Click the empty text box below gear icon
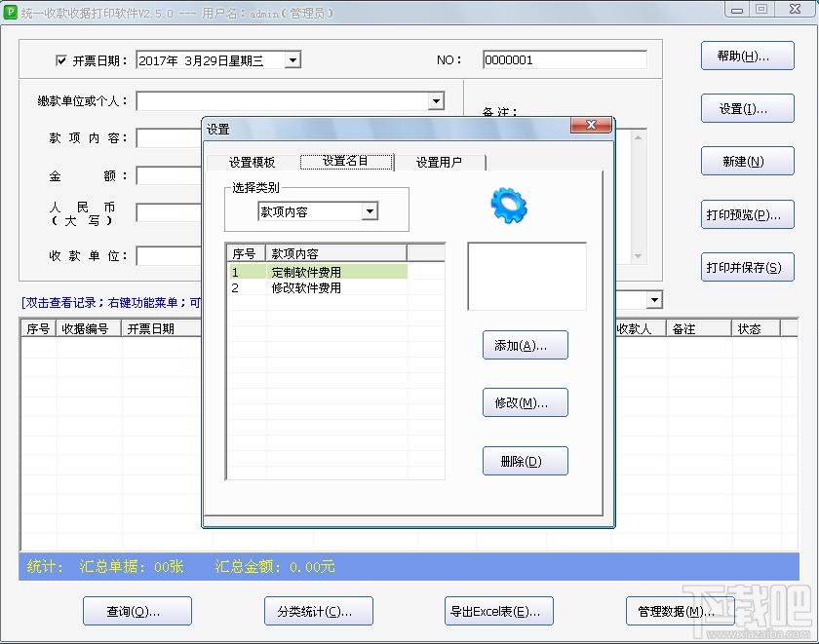 527,276
